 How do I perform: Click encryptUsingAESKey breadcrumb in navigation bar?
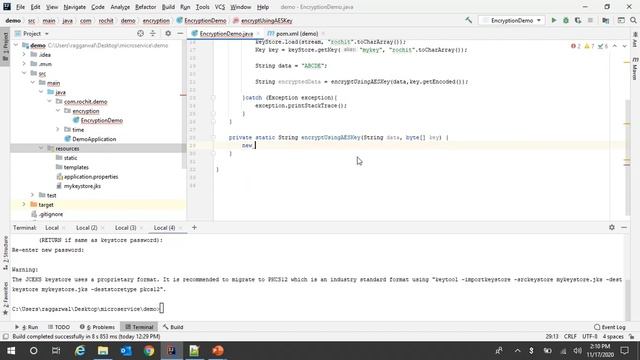point(266,20)
